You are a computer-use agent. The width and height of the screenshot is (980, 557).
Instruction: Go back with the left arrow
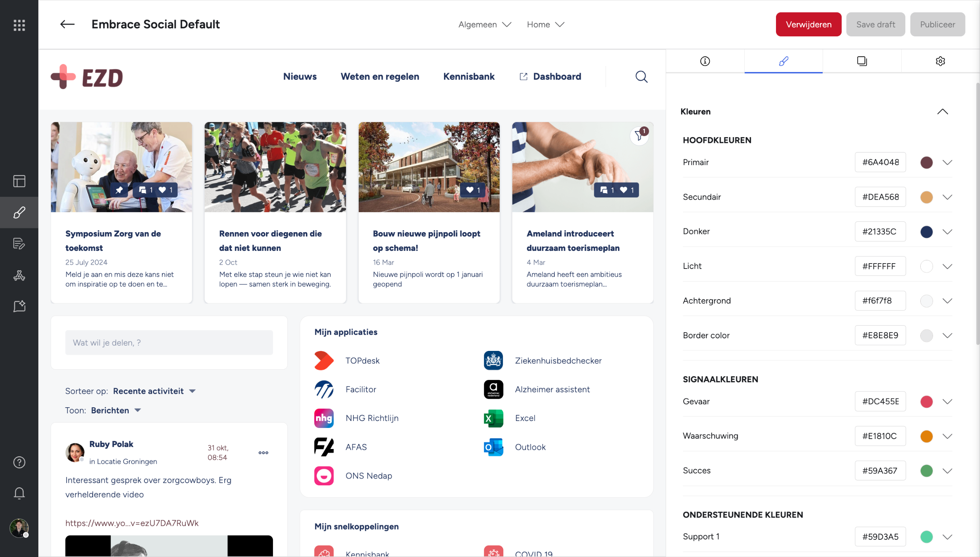[67, 24]
